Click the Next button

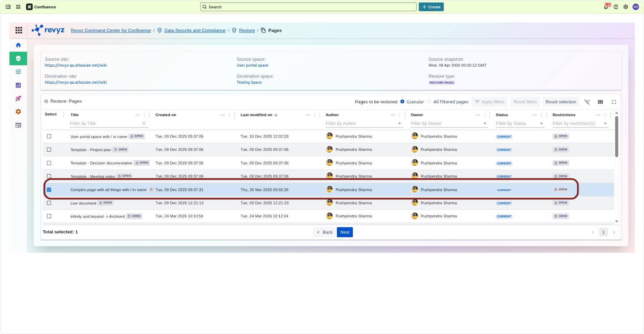coord(345,232)
